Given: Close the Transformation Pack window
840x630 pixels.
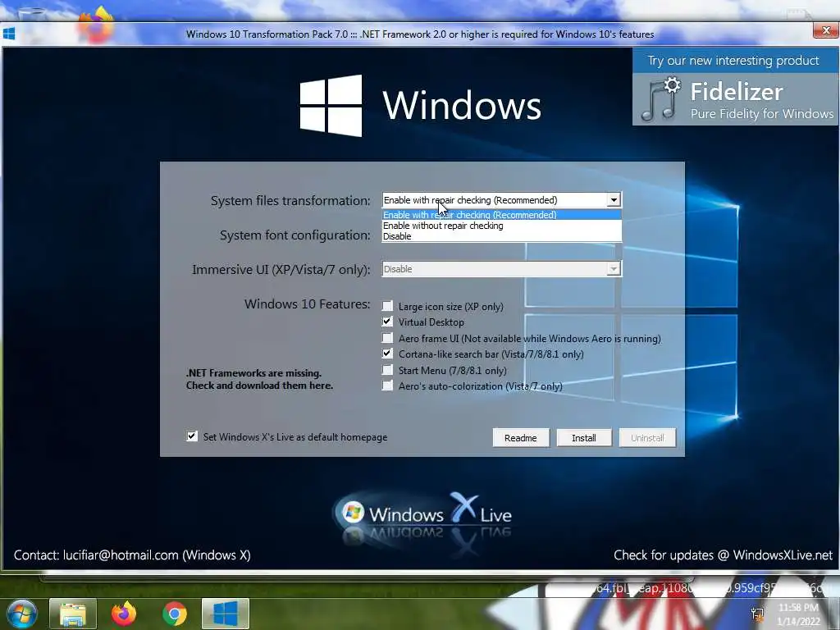Looking at the screenshot, I should click(825, 30).
